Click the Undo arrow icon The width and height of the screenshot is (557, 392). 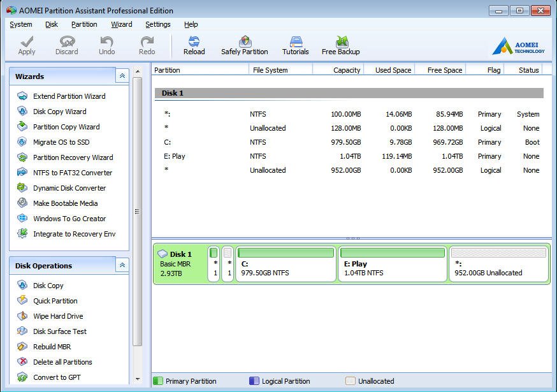coord(106,41)
